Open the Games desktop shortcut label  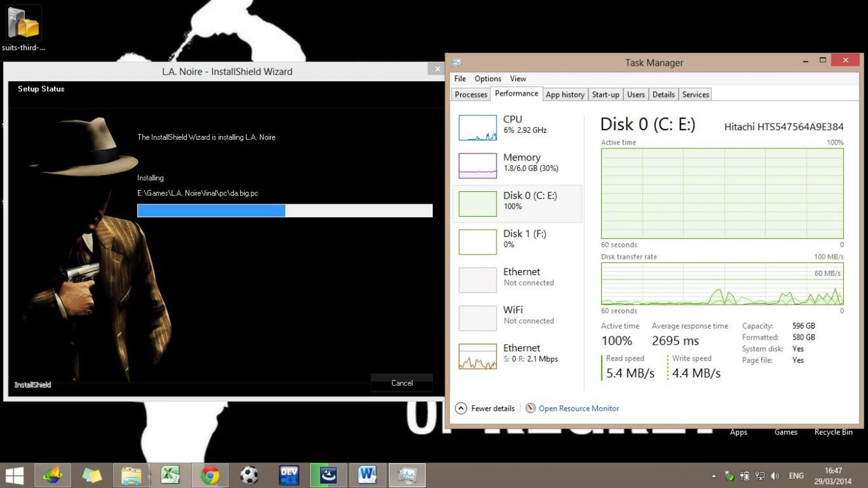coord(786,432)
